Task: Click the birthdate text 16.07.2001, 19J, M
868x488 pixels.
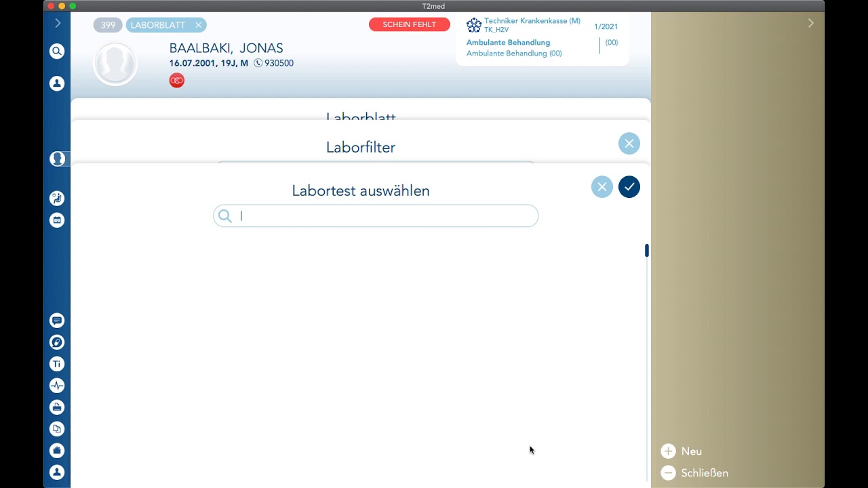Action: (209, 63)
